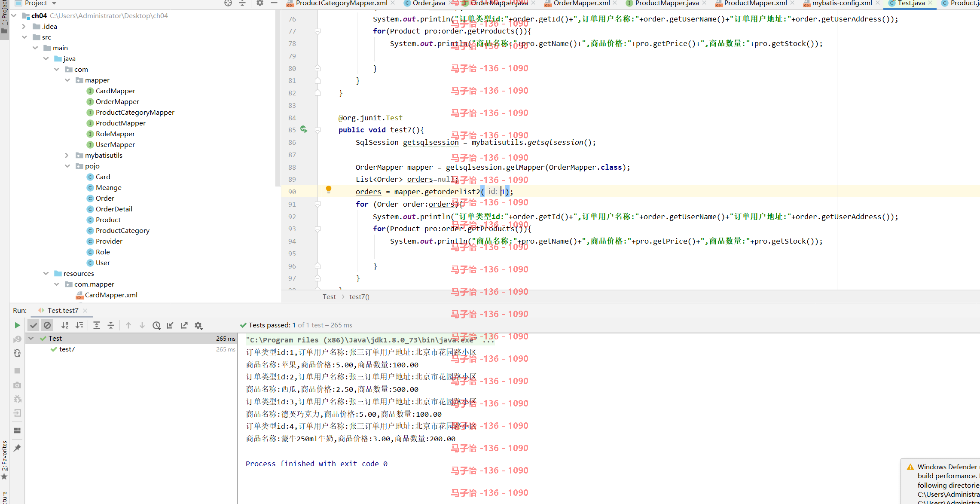Click the yellow lightbulb on line 90
The width and height of the screenshot is (980, 504).
329,189
